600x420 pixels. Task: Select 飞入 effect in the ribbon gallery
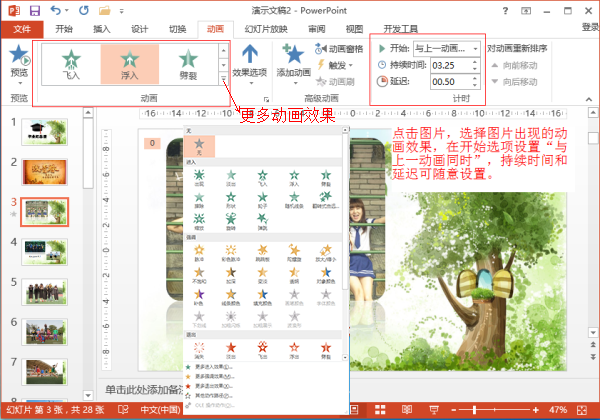pyautogui.click(x=71, y=64)
